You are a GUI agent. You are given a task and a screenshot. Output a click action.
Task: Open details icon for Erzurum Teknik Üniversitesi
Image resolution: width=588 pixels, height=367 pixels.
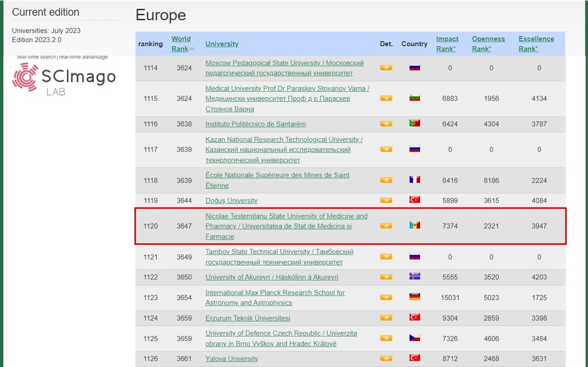click(x=386, y=318)
